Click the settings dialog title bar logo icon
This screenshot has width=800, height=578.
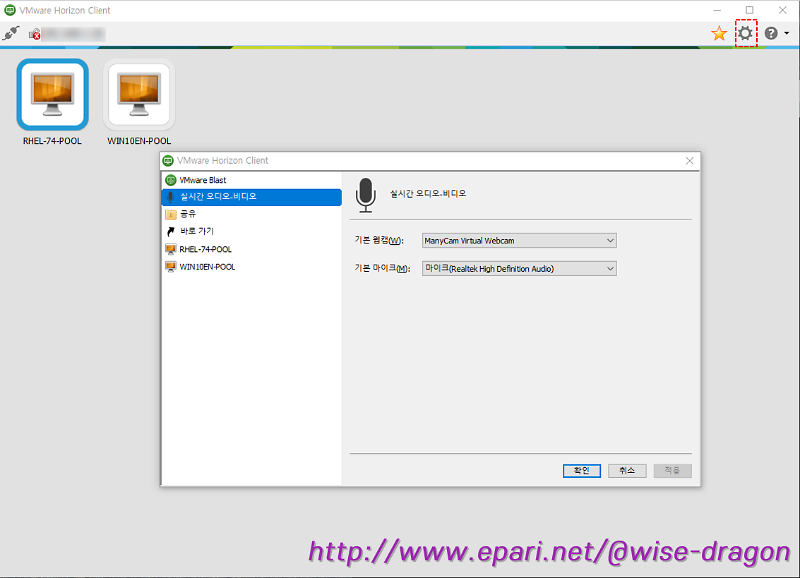click(x=168, y=161)
